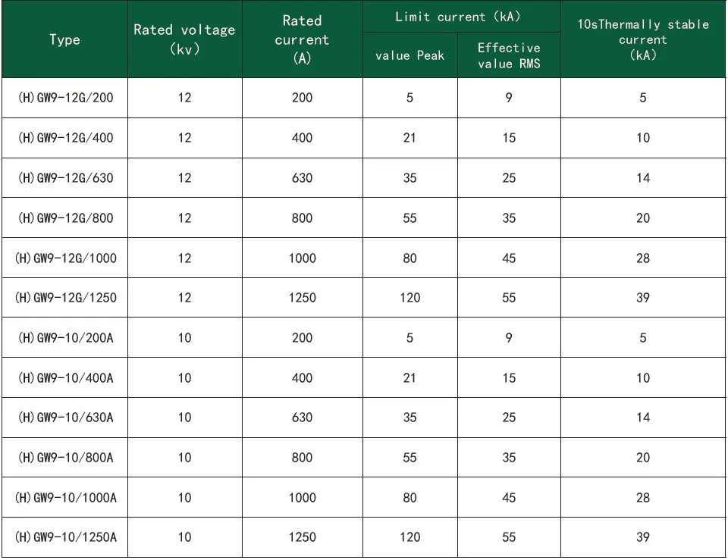Click rated current 800 in (H)GW9-12G/800 row
Screen dimensions: 728x560
pyautogui.click(x=301, y=218)
